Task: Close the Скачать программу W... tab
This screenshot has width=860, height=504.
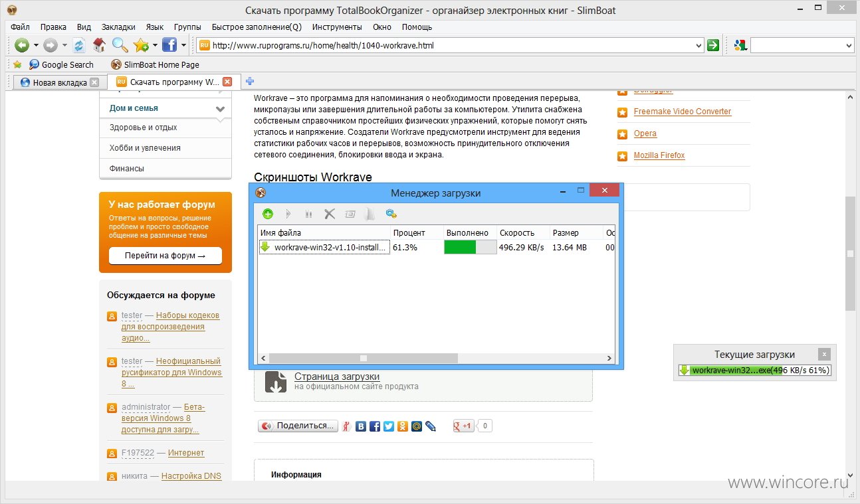Action: (x=227, y=82)
